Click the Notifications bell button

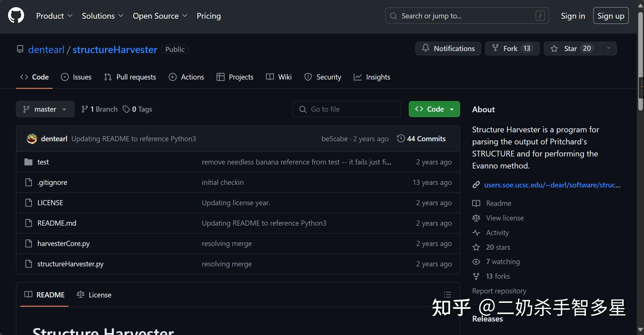(448, 49)
